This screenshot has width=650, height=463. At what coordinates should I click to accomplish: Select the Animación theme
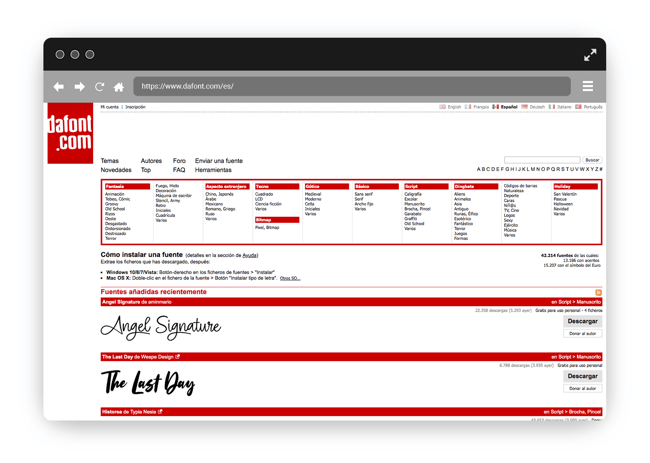[x=114, y=194]
